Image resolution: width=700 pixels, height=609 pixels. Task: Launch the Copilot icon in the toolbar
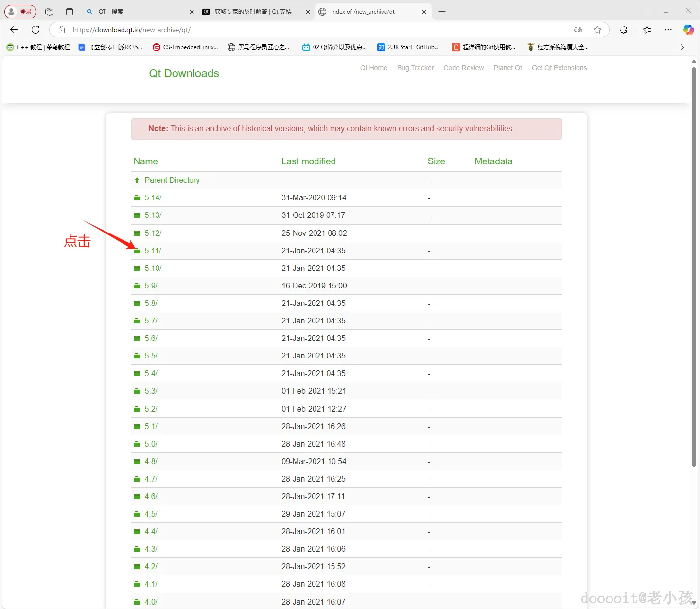[688, 30]
